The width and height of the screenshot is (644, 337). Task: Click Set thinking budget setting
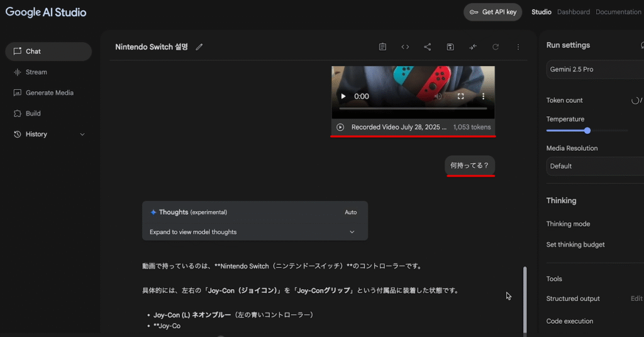pos(575,245)
